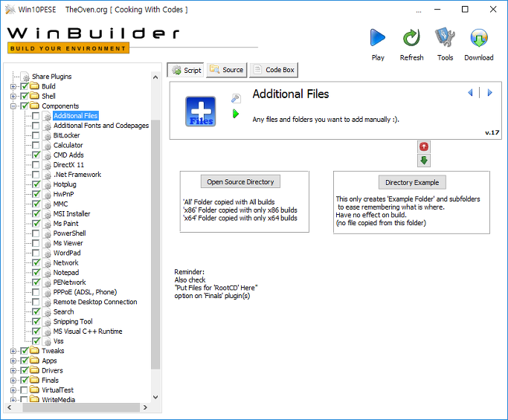Enable the Additional Files checkbox
Viewport: 508px width, 420px height.
[x=36, y=116]
